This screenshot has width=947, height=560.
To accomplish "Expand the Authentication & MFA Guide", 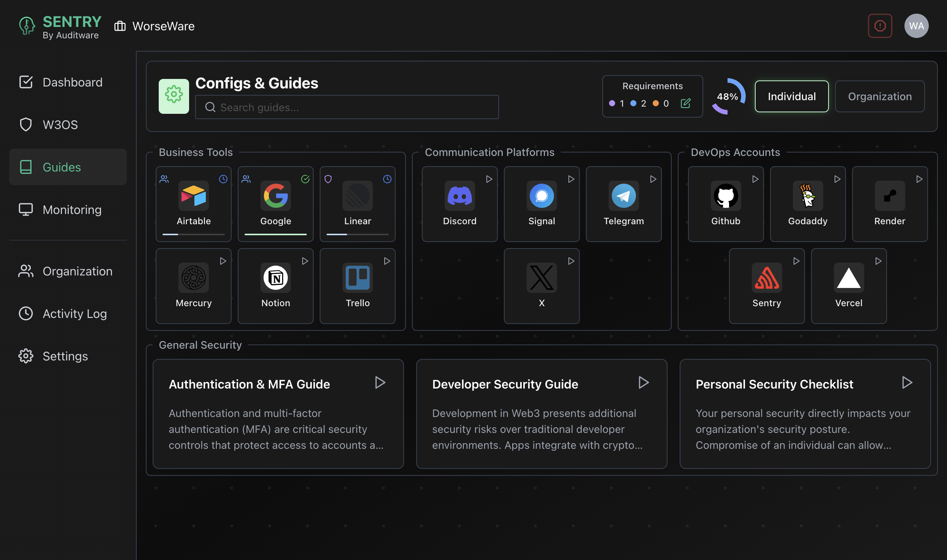I will (380, 382).
